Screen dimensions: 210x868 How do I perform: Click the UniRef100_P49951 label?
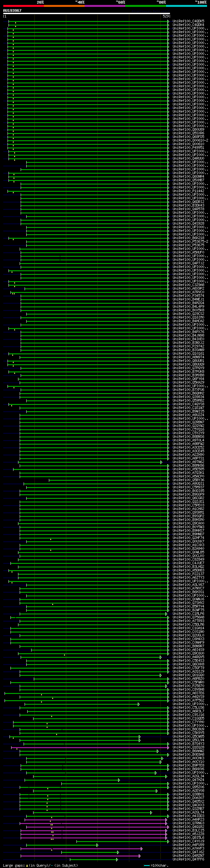(188, 147)
